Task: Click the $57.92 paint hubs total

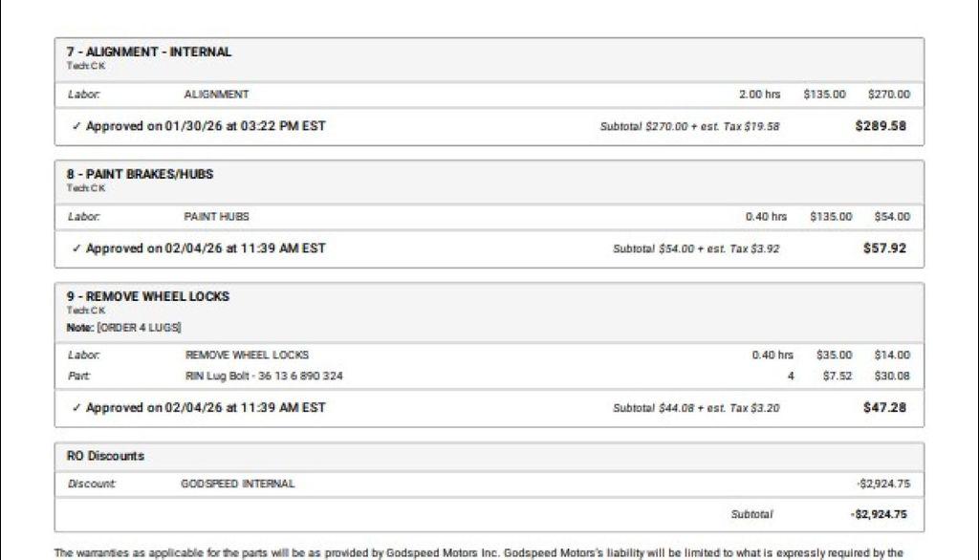Action: click(x=884, y=248)
